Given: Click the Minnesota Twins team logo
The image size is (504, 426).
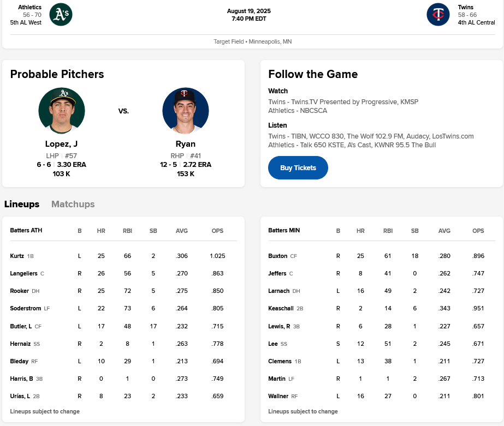Looking at the screenshot, I should point(438,15).
